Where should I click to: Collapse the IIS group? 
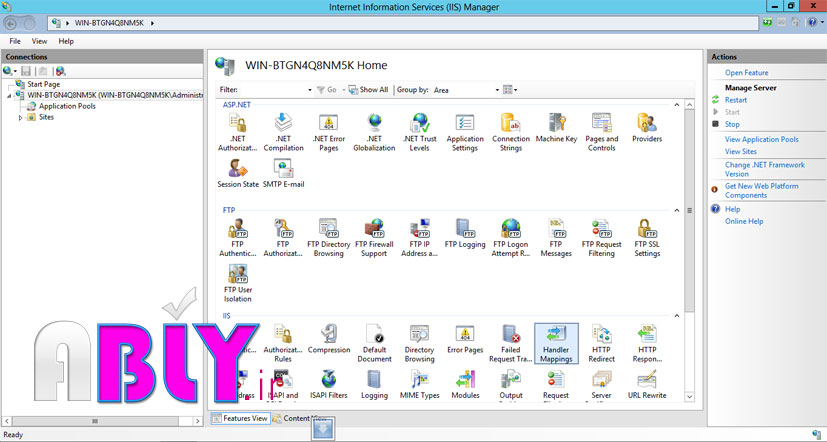click(x=677, y=316)
